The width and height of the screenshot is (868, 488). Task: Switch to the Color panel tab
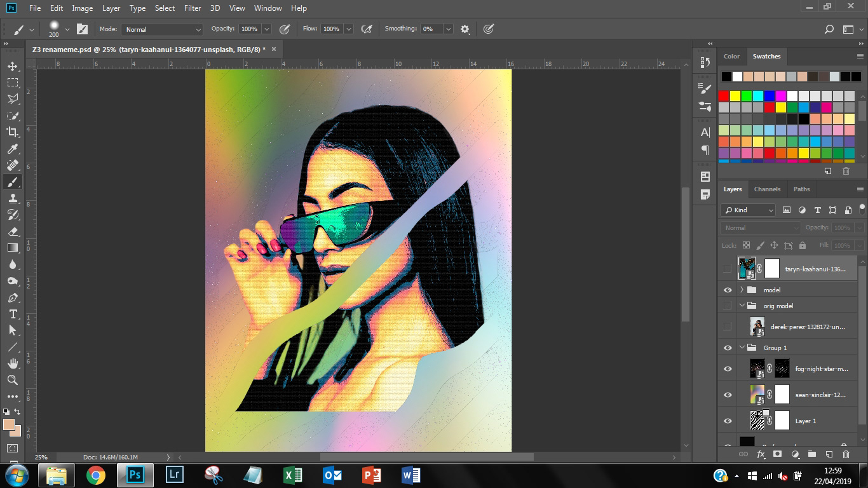[x=731, y=56]
